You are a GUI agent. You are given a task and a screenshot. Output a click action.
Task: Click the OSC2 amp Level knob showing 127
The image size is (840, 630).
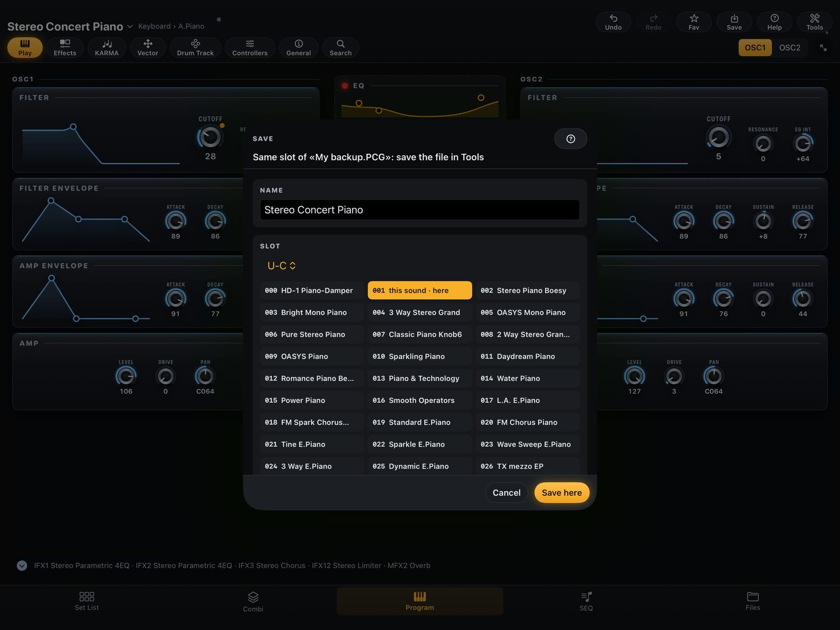(634, 376)
